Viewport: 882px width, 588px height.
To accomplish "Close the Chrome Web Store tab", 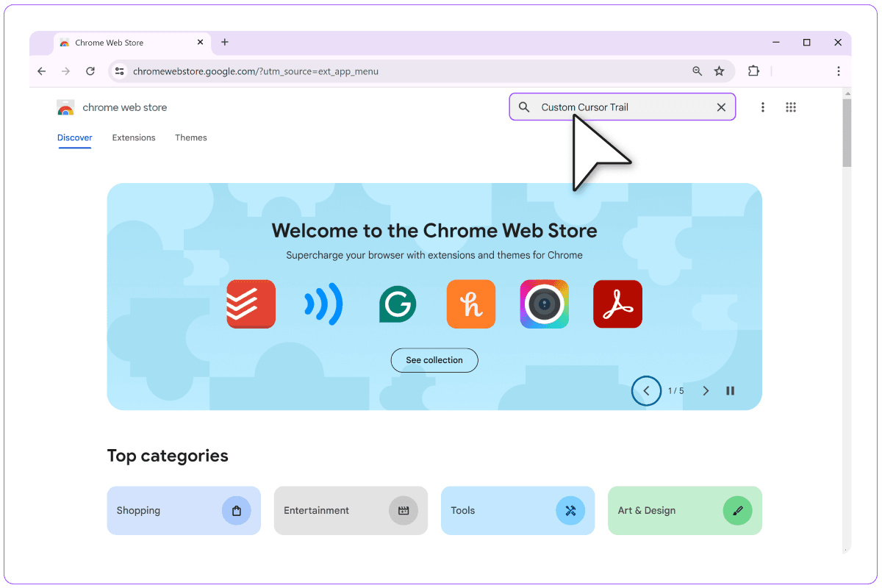I will click(x=201, y=43).
